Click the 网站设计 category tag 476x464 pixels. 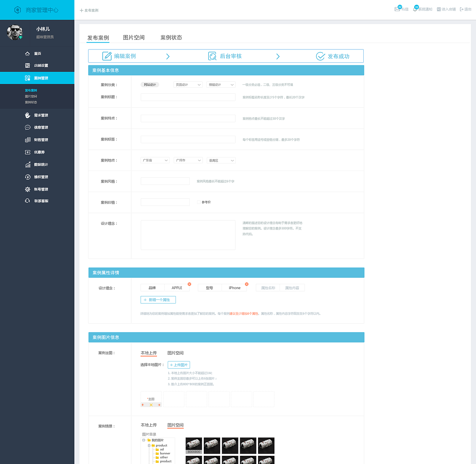coord(150,85)
